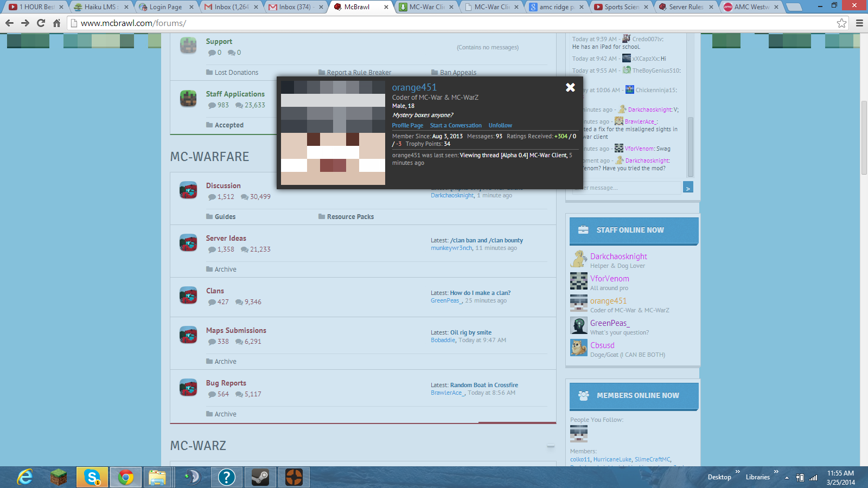The height and width of the screenshot is (488, 868).
Task: Show hidden system tray icons arrow
Action: pos(787,478)
